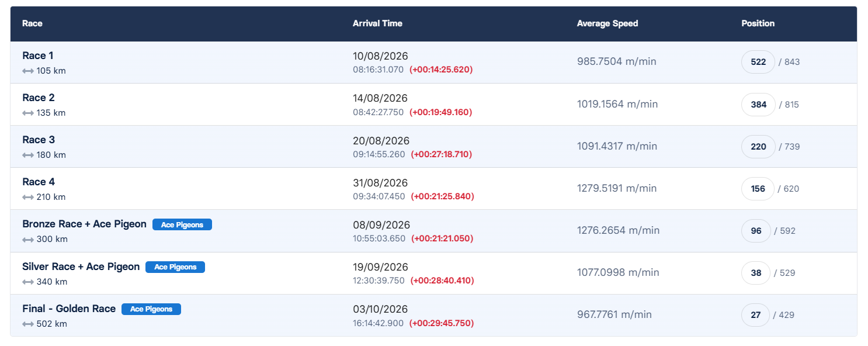Open the Race 3 title link

click(x=39, y=140)
